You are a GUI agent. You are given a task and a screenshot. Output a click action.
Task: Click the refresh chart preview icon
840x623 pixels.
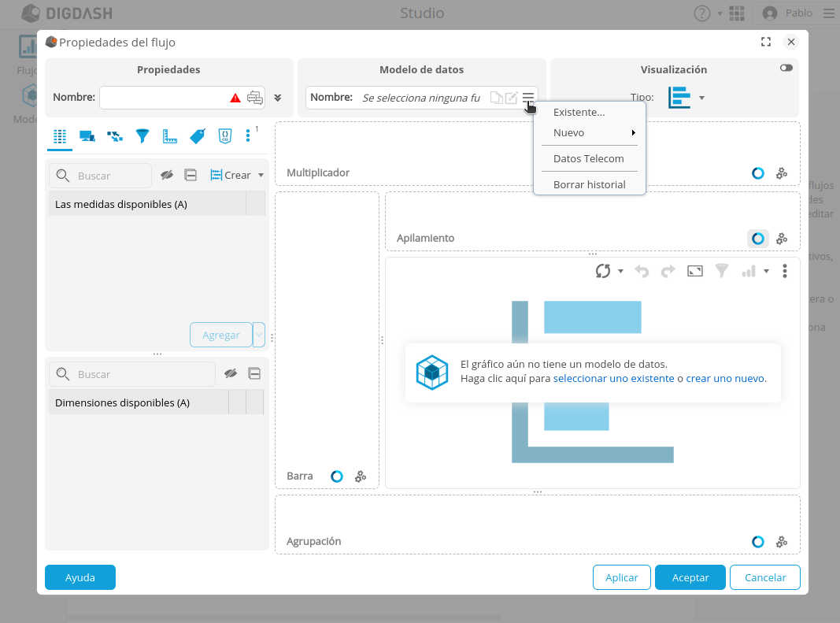point(603,271)
